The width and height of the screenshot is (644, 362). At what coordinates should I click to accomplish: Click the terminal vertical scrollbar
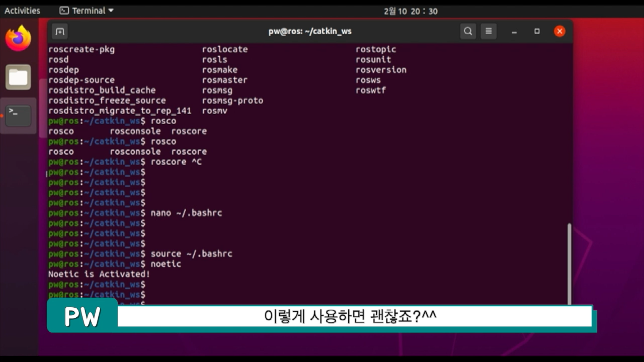click(570, 263)
